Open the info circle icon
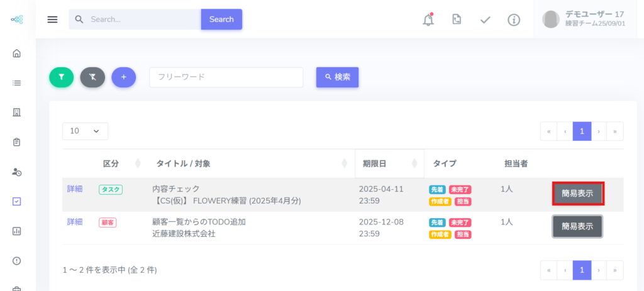Image resolution: width=644 pixels, height=291 pixels. (x=514, y=19)
